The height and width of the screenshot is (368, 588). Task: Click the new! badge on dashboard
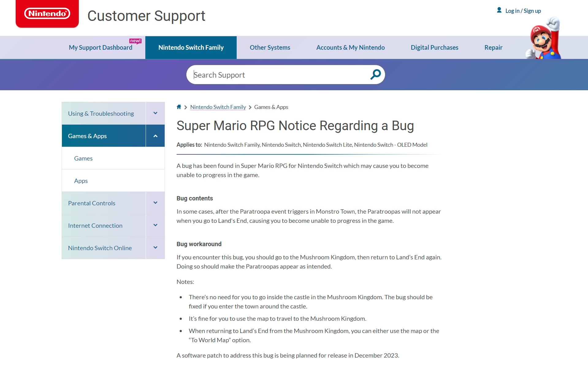[135, 41]
